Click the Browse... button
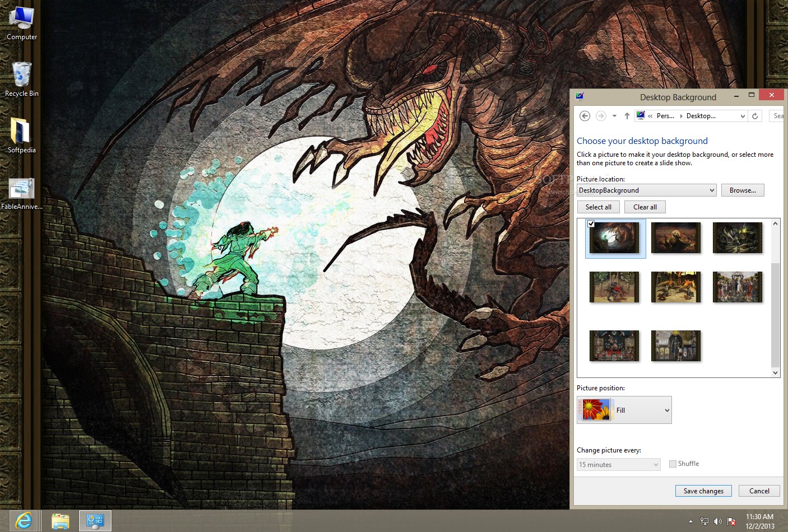The width and height of the screenshot is (788, 532). click(743, 190)
